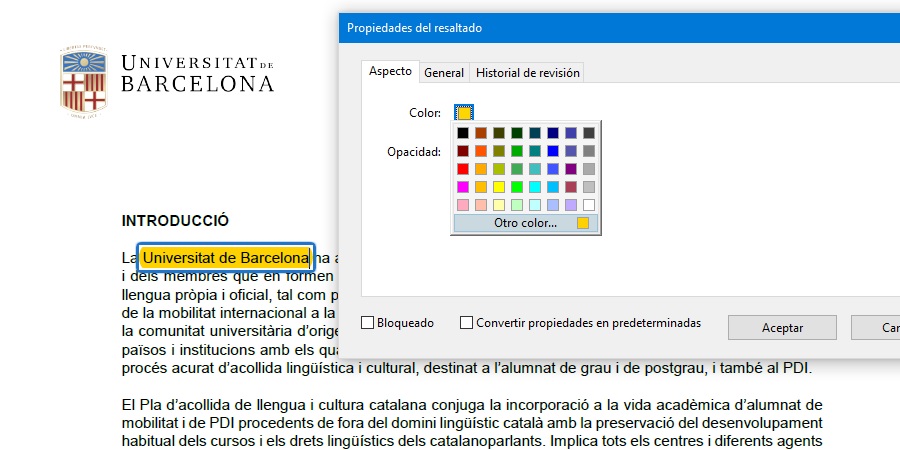Click the highlighted 'Universitat de Barcelona' text

(x=225, y=257)
